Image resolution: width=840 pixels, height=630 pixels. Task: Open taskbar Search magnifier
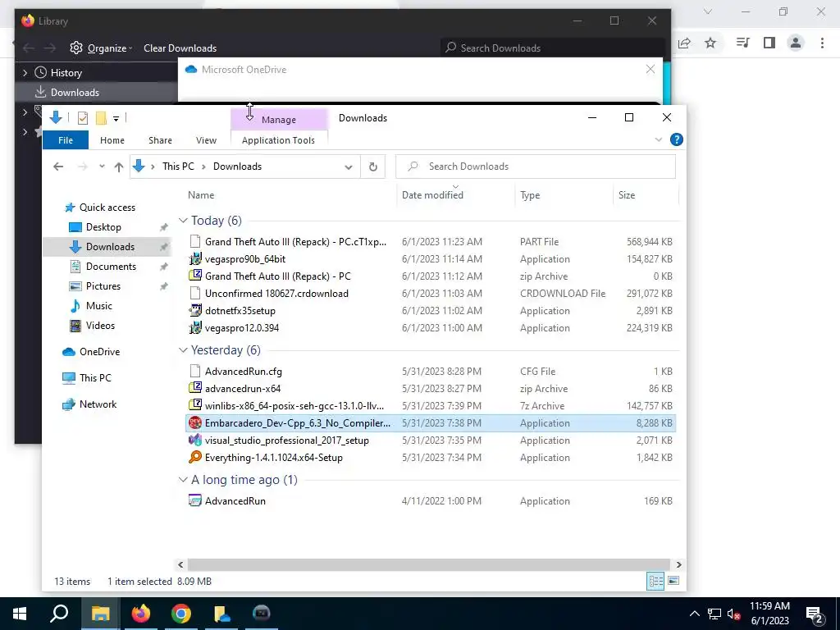[59, 614]
